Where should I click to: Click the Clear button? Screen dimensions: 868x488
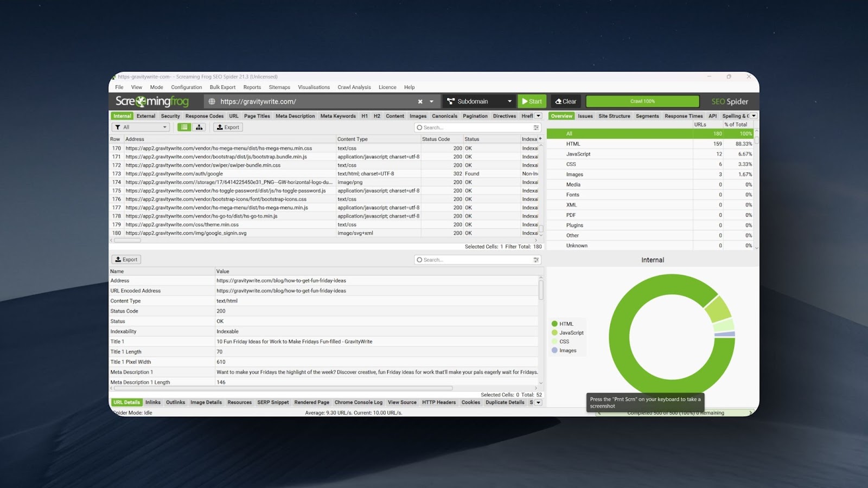tap(566, 101)
